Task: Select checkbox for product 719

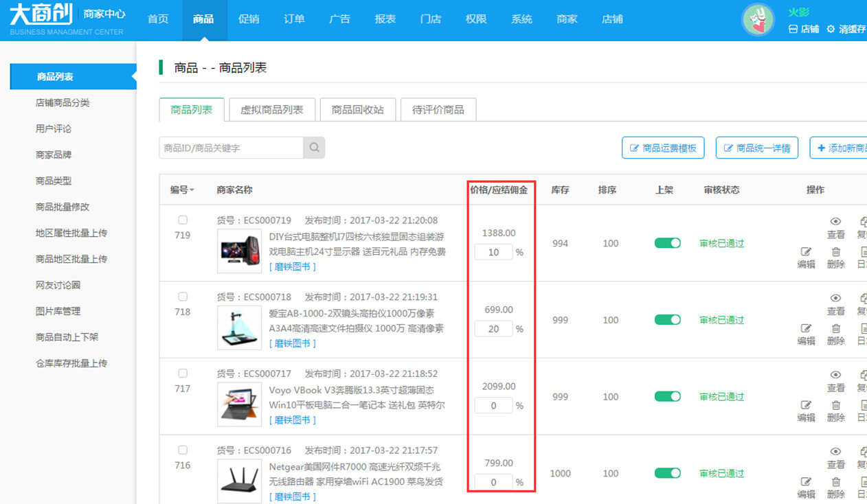Action: (x=183, y=220)
